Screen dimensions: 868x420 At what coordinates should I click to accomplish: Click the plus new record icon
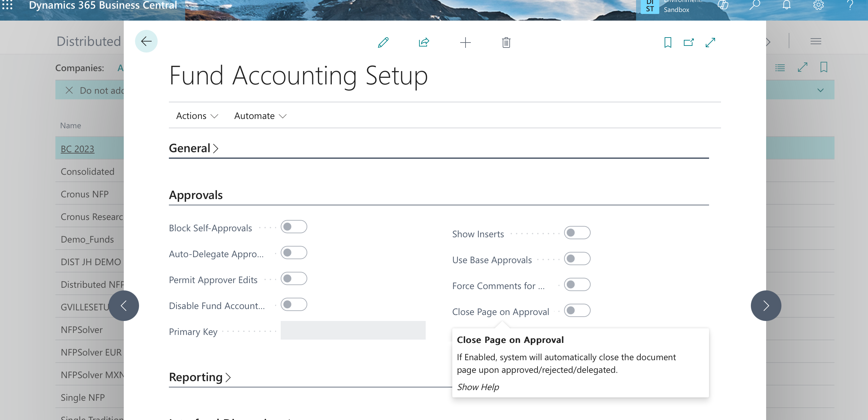click(465, 43)
